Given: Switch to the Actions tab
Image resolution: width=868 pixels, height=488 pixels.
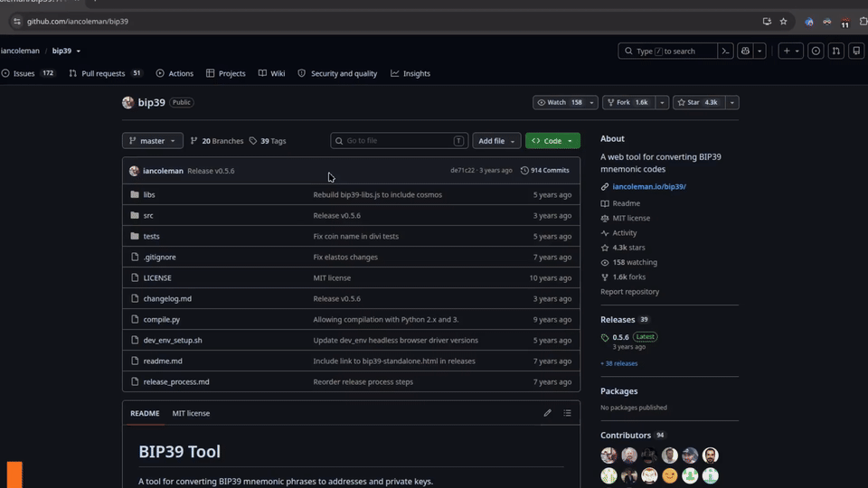Looking at the screenshot, I should [x=175, y=73].
